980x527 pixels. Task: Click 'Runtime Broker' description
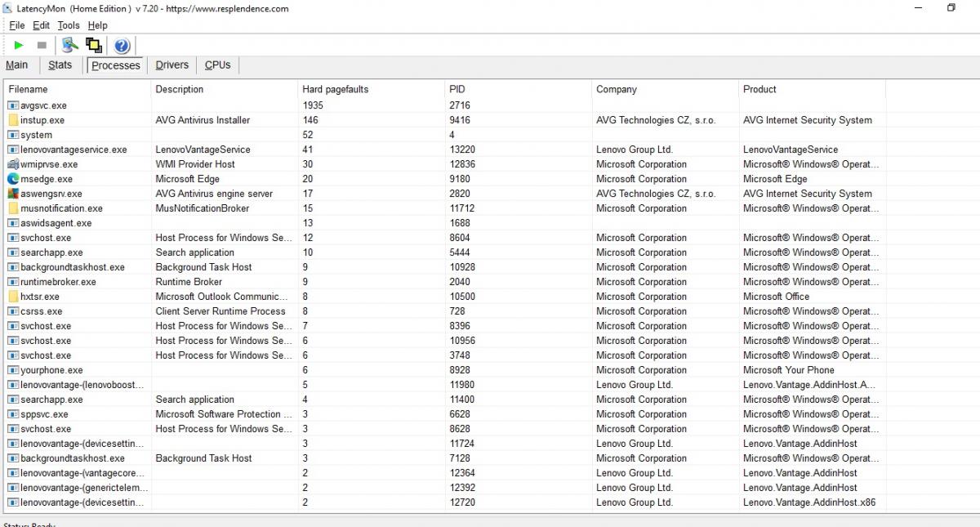coord(189,282)
